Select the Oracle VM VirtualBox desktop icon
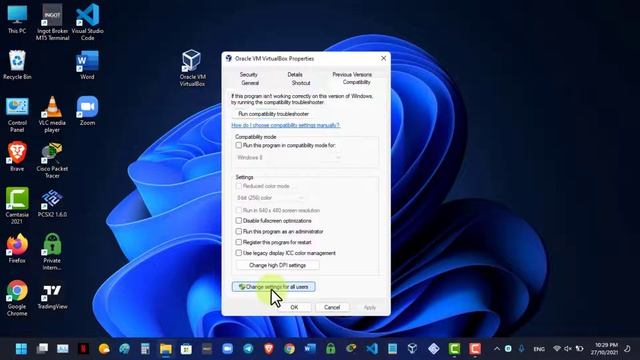The height and width of the screenshot is (360, 640). point(192,68)
